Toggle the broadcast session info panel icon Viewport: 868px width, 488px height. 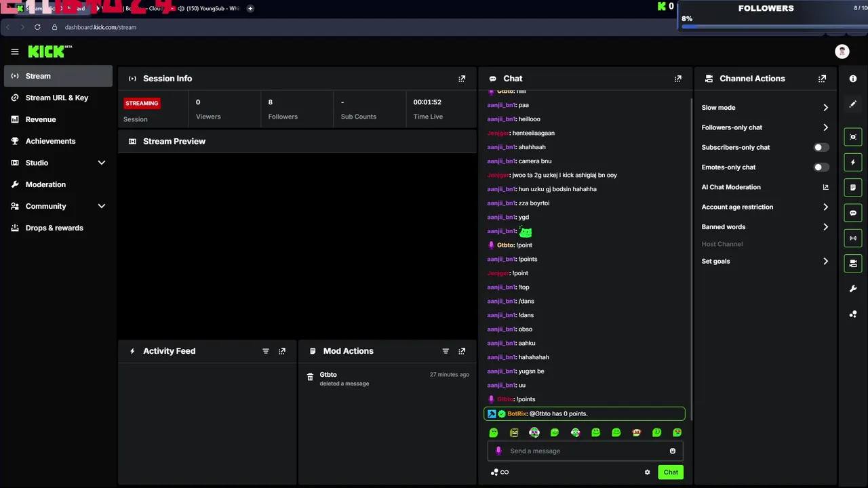click(x=853, y=238)
